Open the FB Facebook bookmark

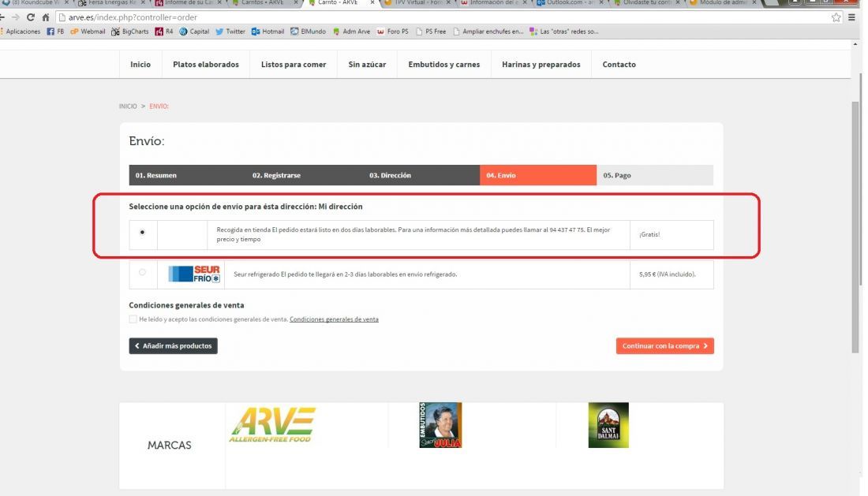tap(55, 32)
